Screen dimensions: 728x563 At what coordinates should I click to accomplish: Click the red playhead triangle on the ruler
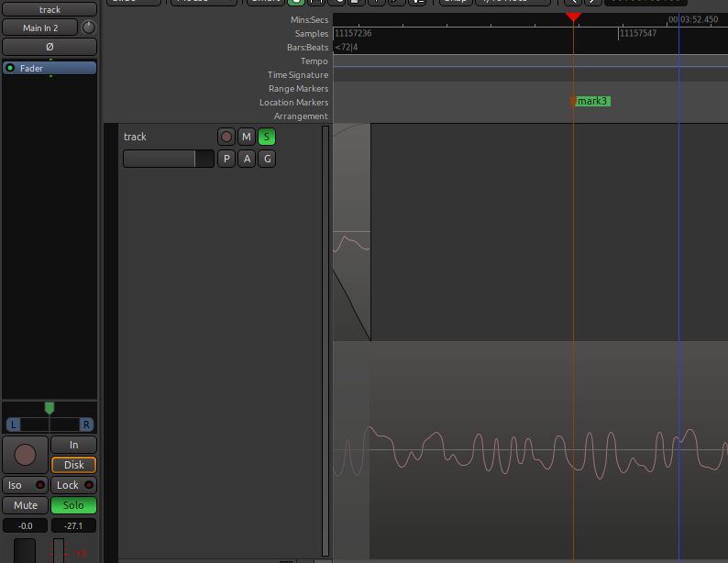[x=573, y=17]
